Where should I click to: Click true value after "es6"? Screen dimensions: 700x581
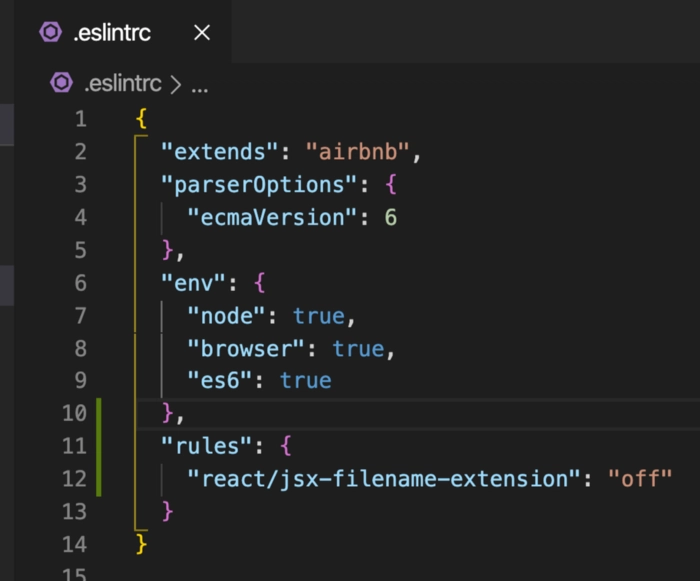306,381
